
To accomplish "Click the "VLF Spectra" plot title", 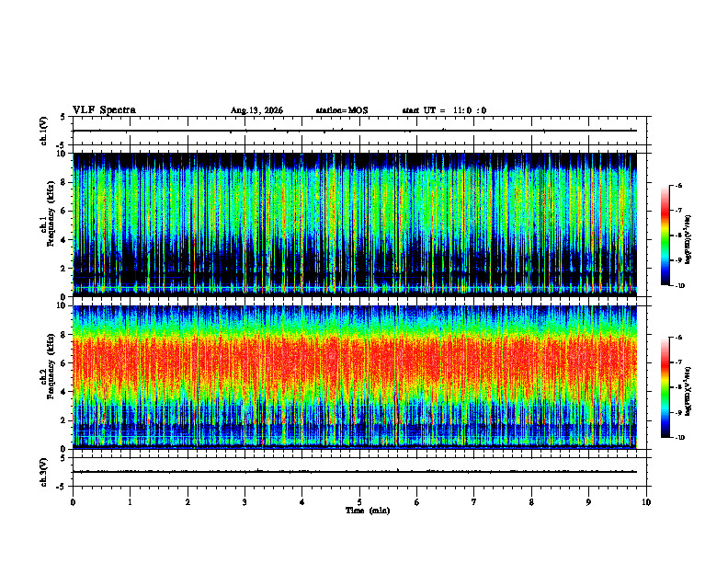I will pyautogui.click(x=104, y=110).
